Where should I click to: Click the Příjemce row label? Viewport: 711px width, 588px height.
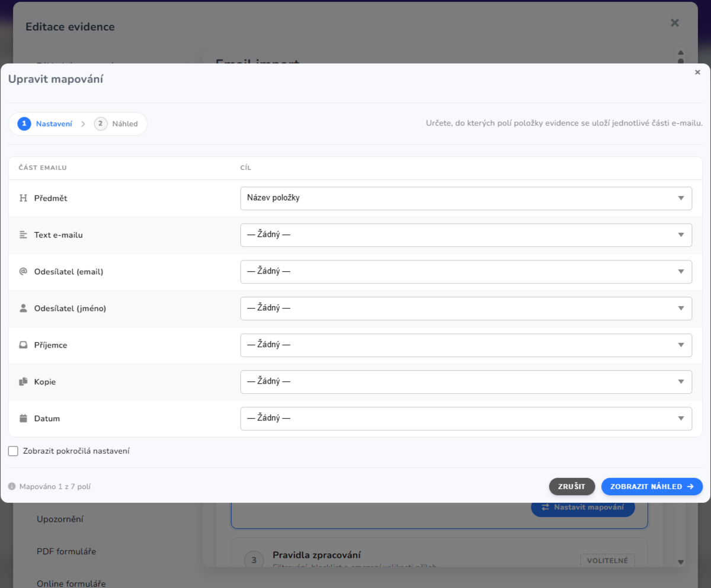(x=51, y=345)
